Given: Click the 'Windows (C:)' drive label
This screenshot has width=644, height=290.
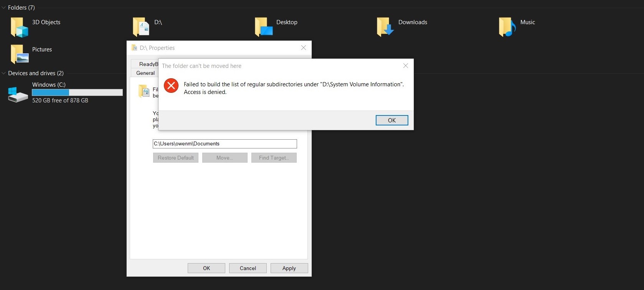Looking at the screenshot, I should point(49,85).
